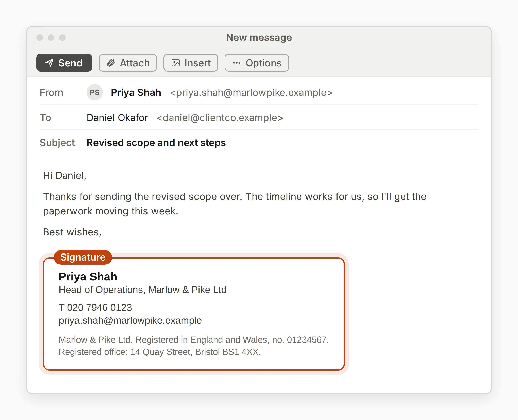Click the From field label
The width and height of the screenshot is (518, 420).
tap(51, 93)
